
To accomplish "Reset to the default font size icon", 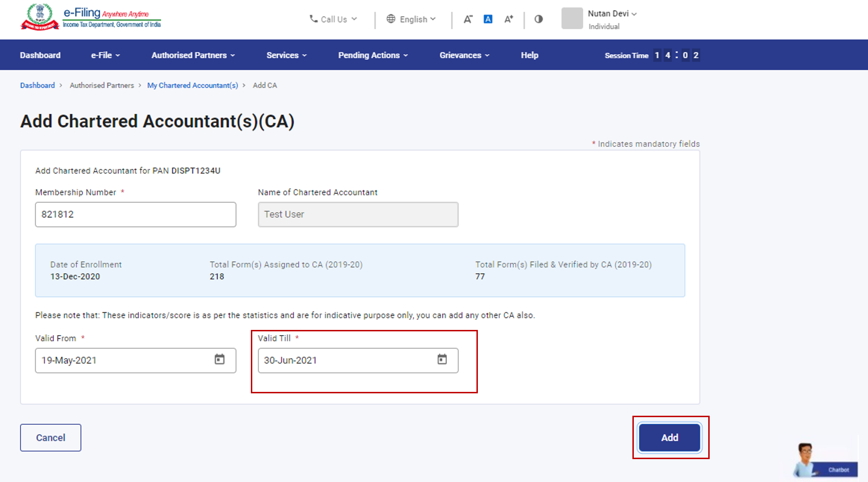I will [488, 19].
